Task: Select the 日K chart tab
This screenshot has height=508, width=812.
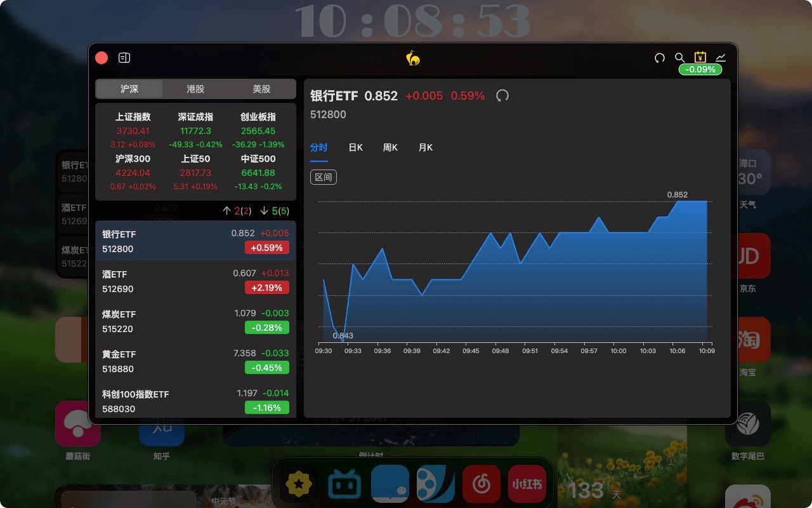Action: click(355, 147)
